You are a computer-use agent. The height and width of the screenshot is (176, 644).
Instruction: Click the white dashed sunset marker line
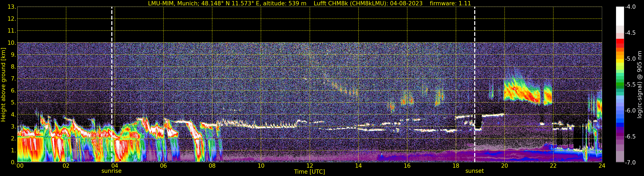click(474, 85)
